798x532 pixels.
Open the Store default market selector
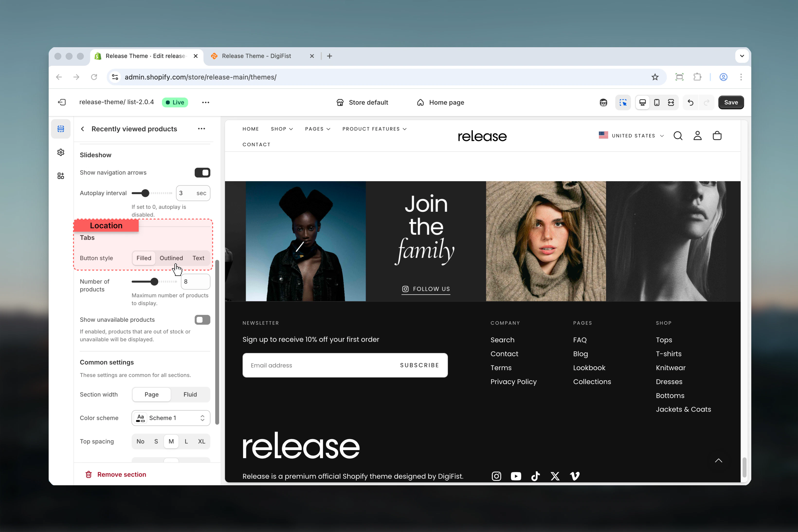pos(362,102)
